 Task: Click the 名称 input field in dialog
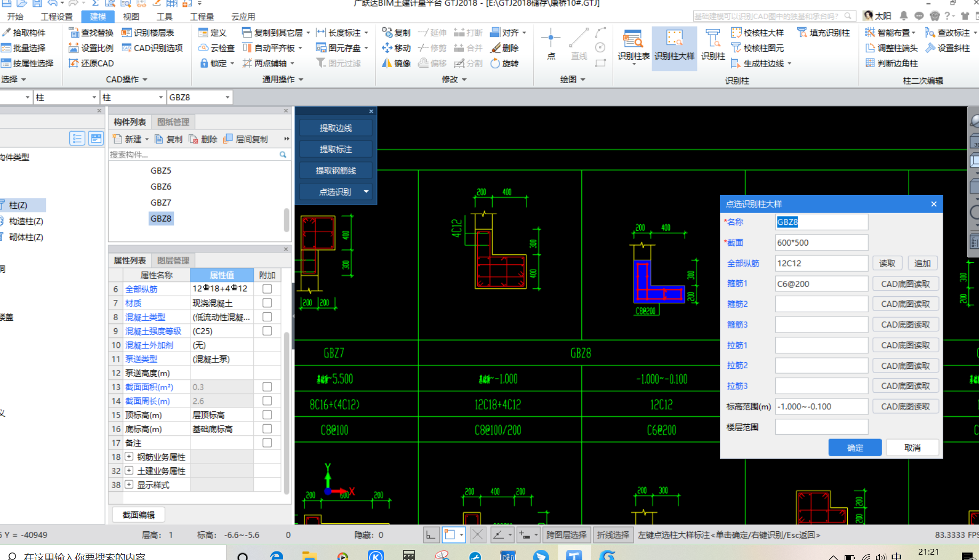[x=821, y=222]
